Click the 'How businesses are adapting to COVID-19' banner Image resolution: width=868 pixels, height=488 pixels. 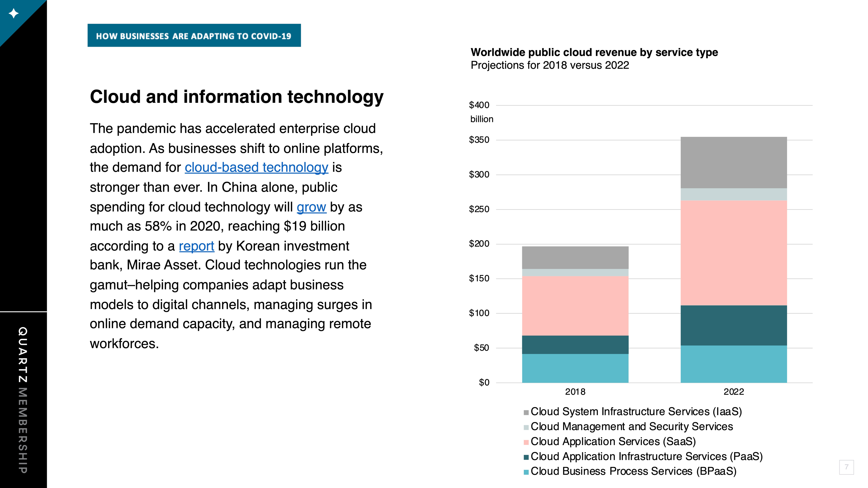point(194,35)
